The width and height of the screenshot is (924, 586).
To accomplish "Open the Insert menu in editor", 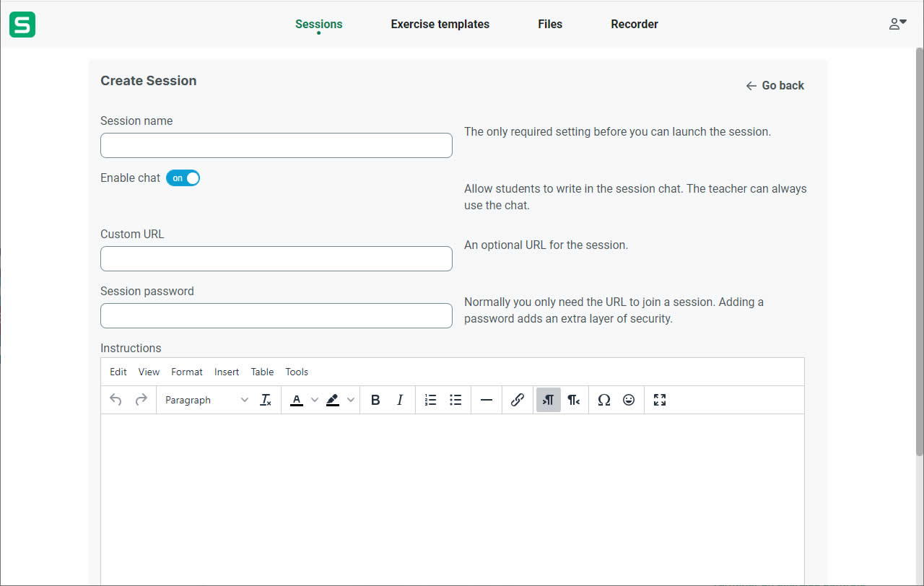I will tap(227, 372).
